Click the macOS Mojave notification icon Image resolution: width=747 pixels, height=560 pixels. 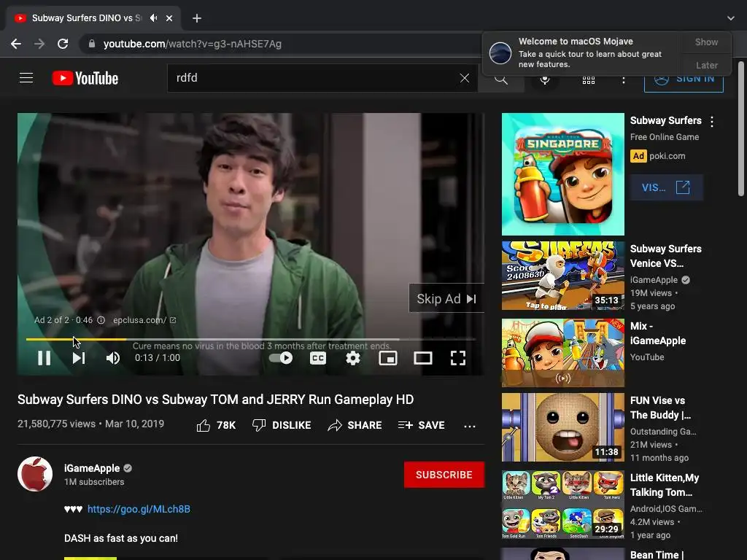pos(500,52)
